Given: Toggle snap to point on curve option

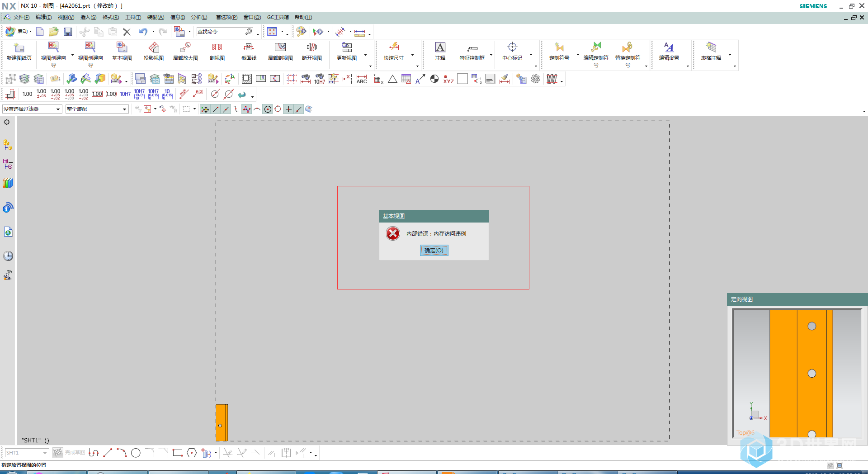Looking at the screenshot, I should [299, 109].
